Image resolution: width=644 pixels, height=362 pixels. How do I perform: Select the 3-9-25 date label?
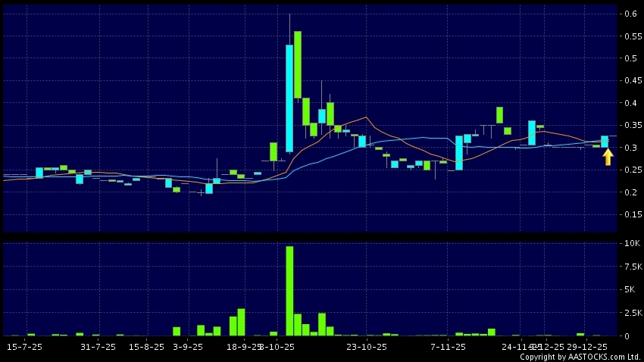(x=188, y=347)
